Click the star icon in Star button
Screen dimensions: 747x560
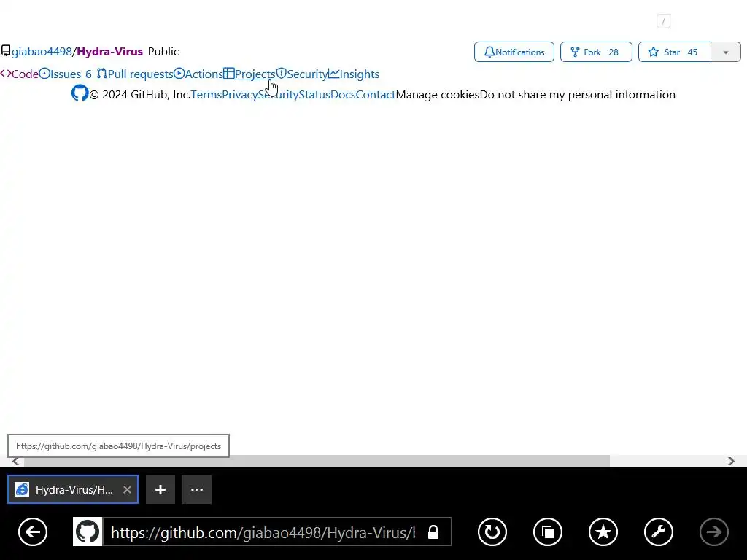654,52
